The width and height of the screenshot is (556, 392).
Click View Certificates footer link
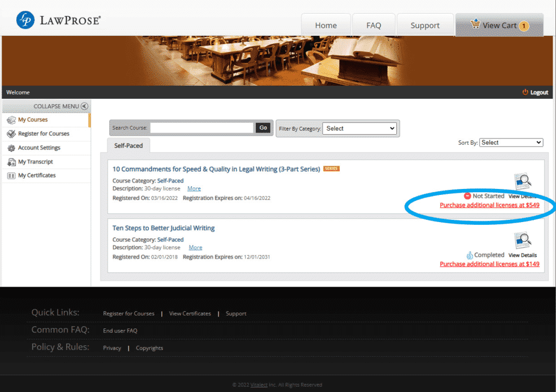[190, 314]
